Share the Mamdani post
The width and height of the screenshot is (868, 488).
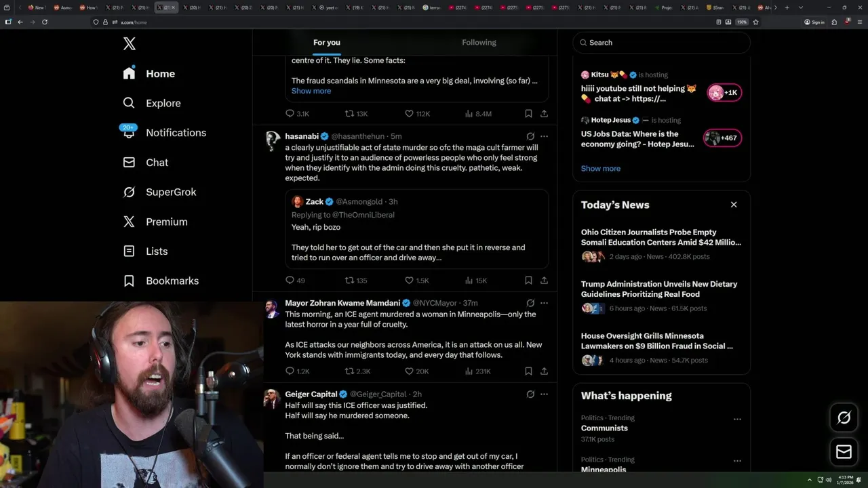(x=544, y=371)
